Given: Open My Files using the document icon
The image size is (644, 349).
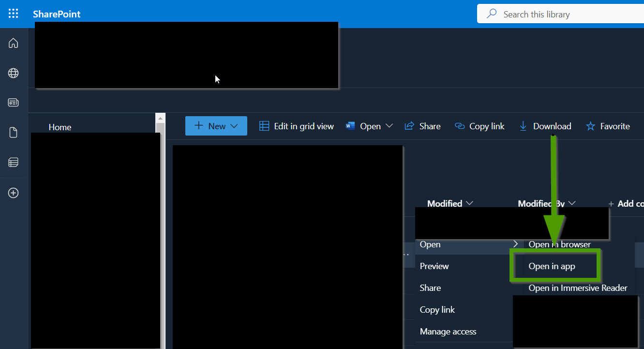Looking at the screenshot, I should tap(13, 132).
